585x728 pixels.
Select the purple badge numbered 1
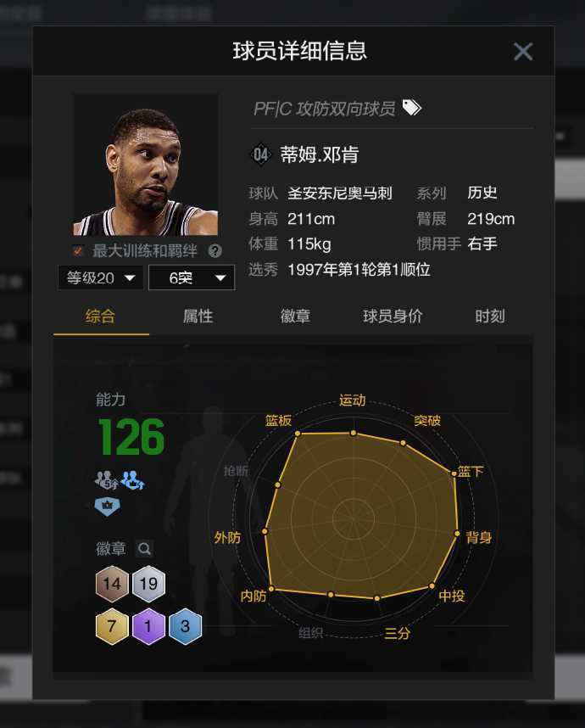(x=148, y=626)
